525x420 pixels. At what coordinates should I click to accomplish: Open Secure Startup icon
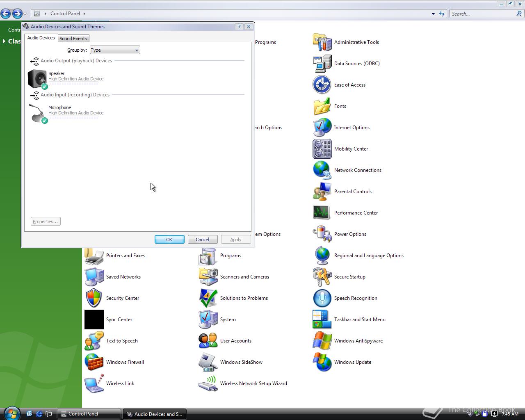[x=322, y=277]
